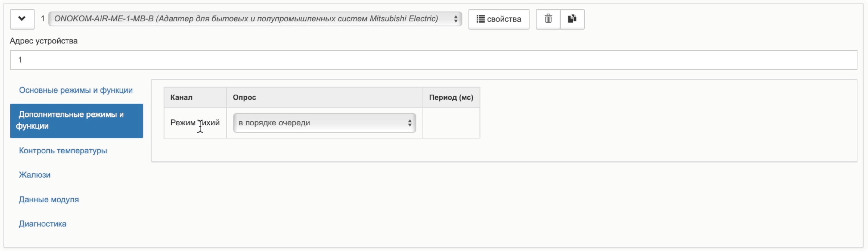Collapse the device panel with chevron

(x=22, y=19)
